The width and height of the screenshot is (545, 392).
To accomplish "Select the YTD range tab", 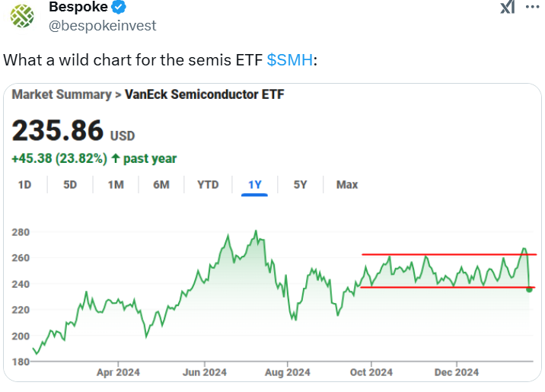I will [x=208, y=184].
